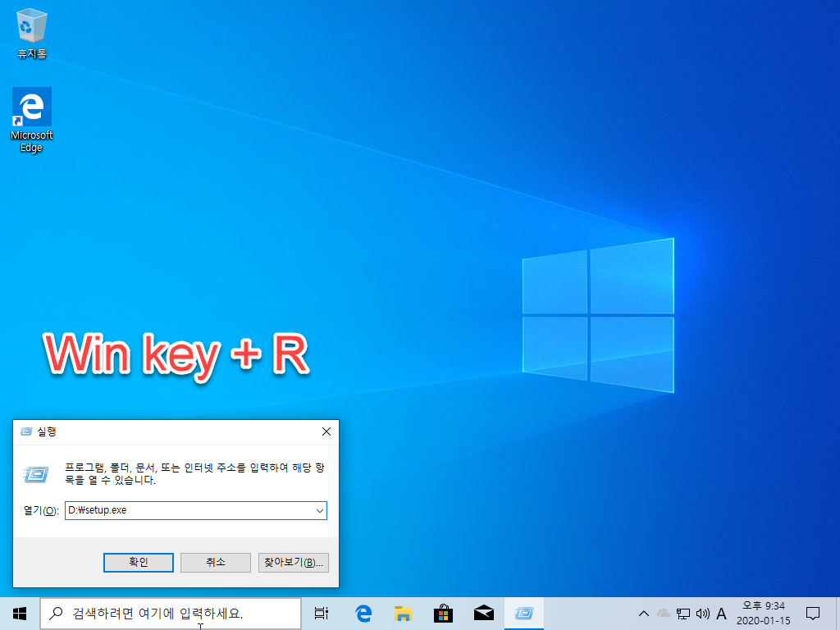Click the taskbar search box
840x630 pixels.
pyautogui.click(x=171, y=614)
